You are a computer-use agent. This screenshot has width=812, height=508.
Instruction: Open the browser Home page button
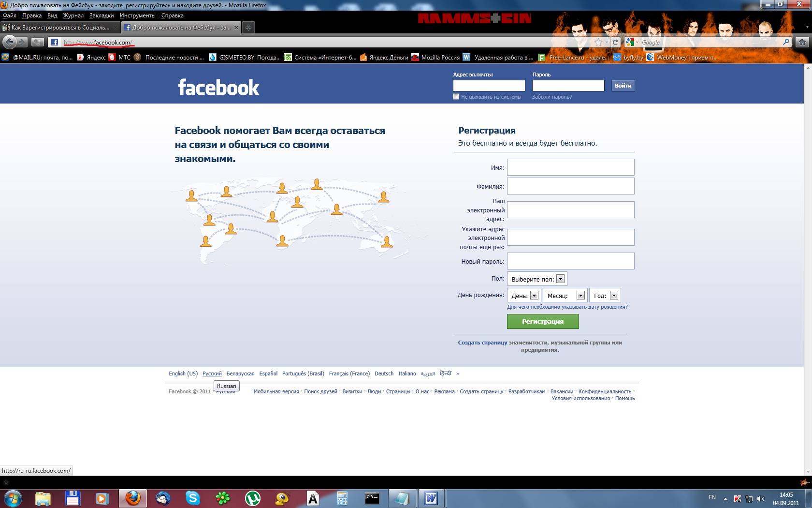tap(802, 42)
